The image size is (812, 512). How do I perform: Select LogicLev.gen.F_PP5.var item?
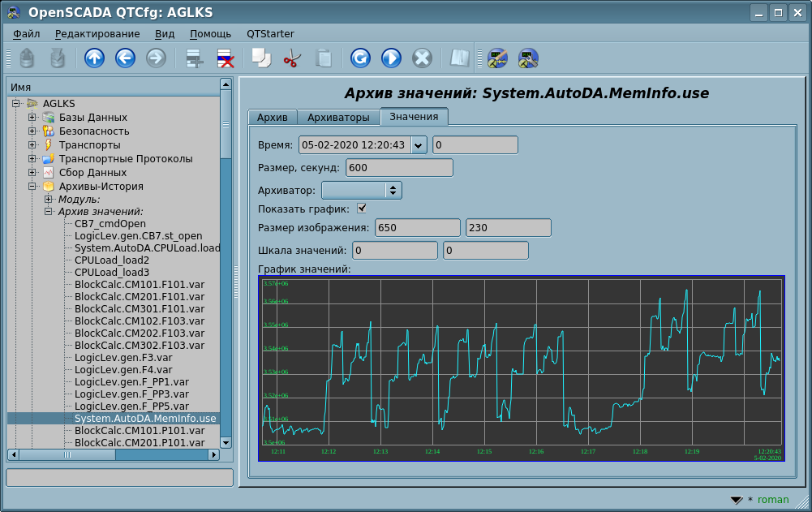(x=131, y=407)
